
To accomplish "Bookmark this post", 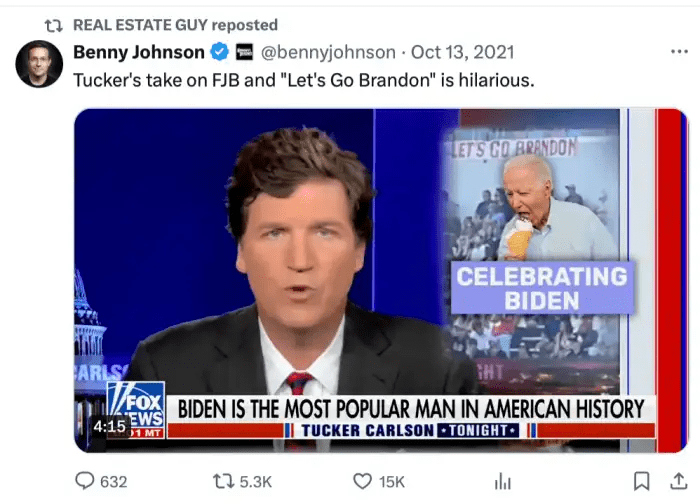I will coord(640,481).
